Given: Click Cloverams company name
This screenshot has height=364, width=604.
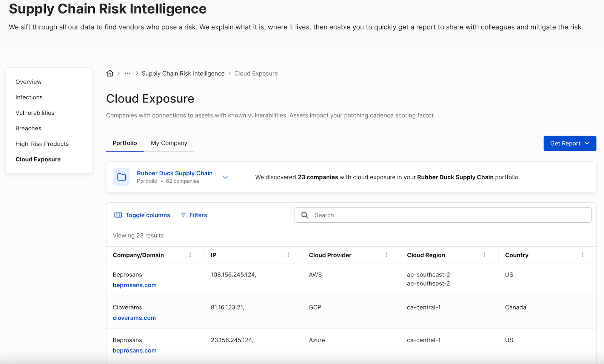Looking at the screenshot, I should tap(128, 307).
